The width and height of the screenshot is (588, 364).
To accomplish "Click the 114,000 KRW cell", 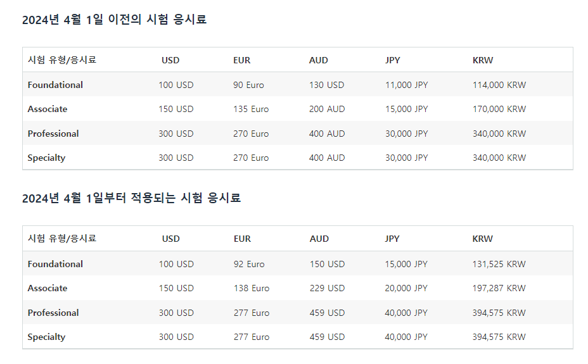I will pyautogui.click(x=499, y=85).
